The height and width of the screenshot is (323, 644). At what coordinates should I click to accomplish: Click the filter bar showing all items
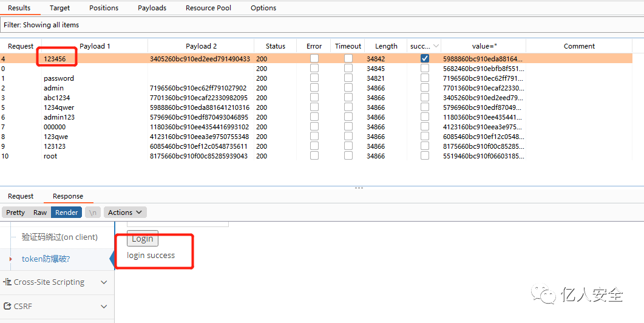coord(322,25)
